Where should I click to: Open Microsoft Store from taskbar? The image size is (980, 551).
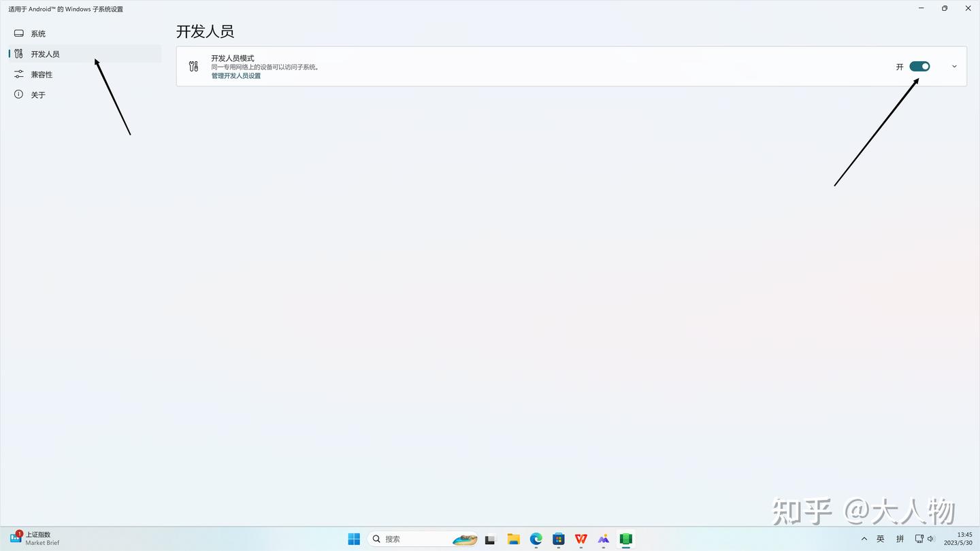point(559,539)
